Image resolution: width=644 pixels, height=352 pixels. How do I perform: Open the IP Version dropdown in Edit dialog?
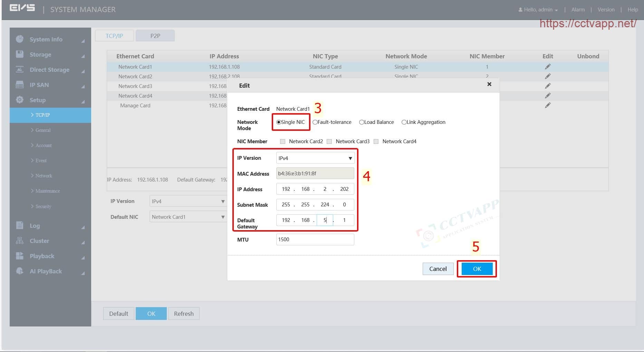point(315,158)
